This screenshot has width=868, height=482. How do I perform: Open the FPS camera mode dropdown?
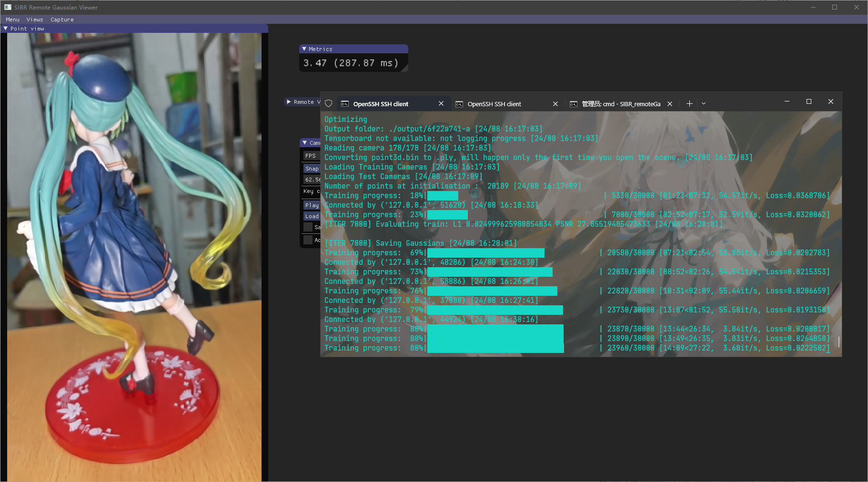click(x=312, y=156)
